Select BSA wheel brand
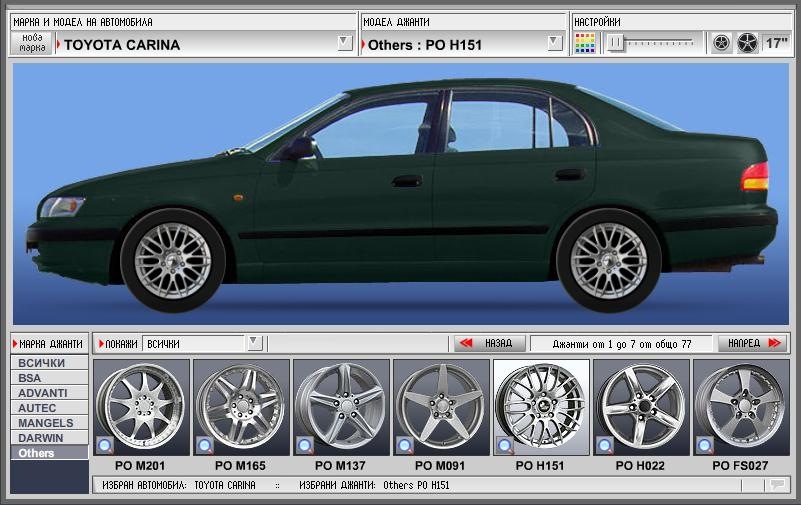Image resolution: width=801 pixels, height=505 pixels. click(50, 378)
